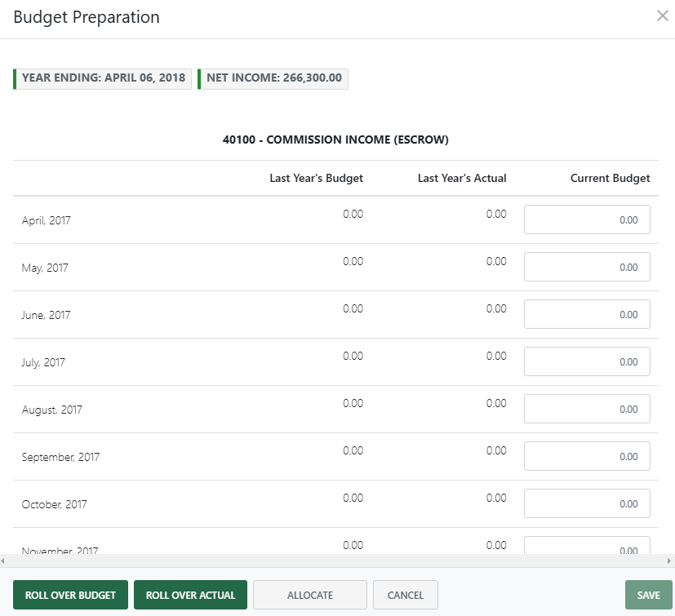
Task: Click the ALLOCATE button
Action: (309, 595)
